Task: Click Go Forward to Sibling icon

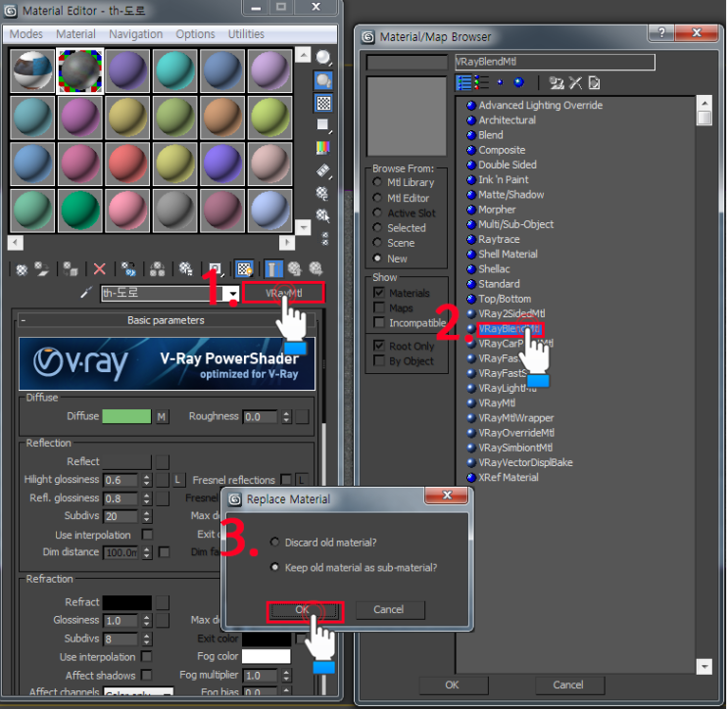Action: click(315, 268)
